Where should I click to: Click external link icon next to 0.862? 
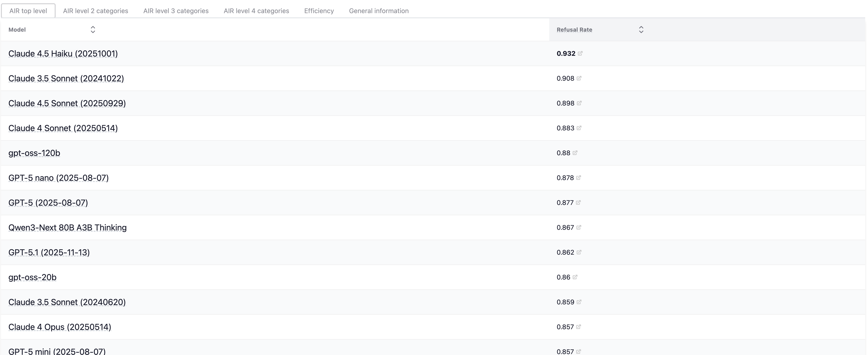pos(579,253)
